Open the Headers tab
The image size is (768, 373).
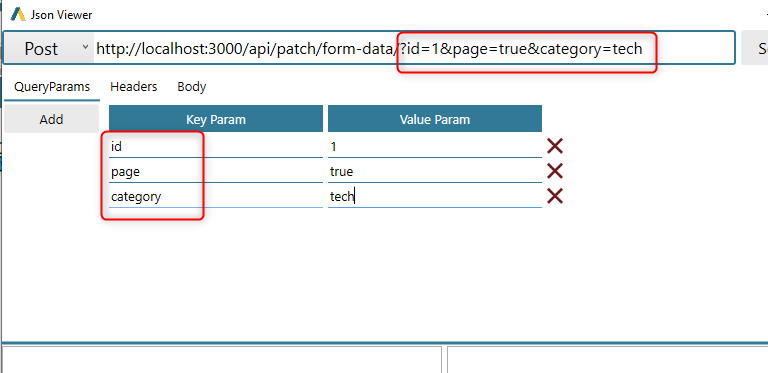click(134, 87)
